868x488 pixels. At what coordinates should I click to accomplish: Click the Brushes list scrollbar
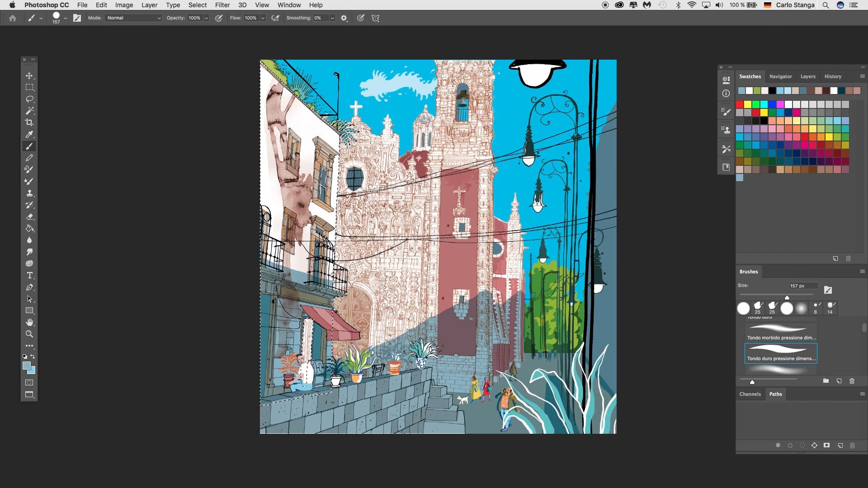tap(864, 327)
